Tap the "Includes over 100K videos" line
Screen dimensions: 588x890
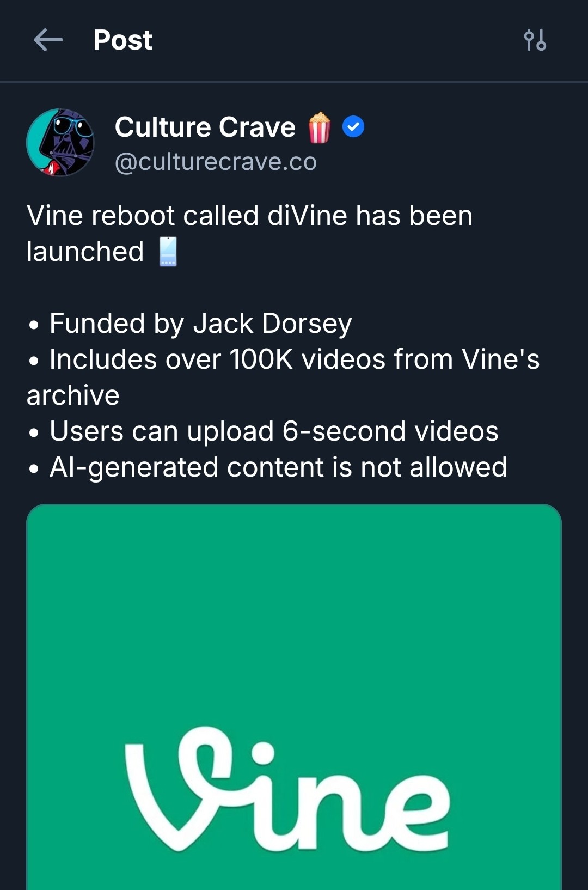(294, 359)
